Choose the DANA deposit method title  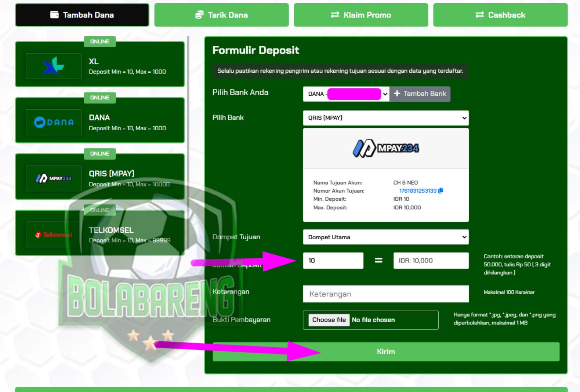point(99,117)
